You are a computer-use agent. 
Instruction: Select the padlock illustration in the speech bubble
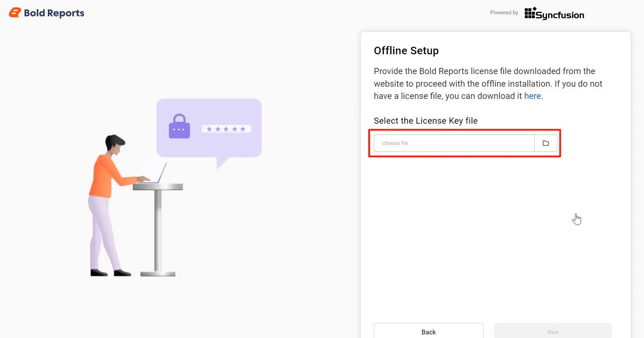179,127
